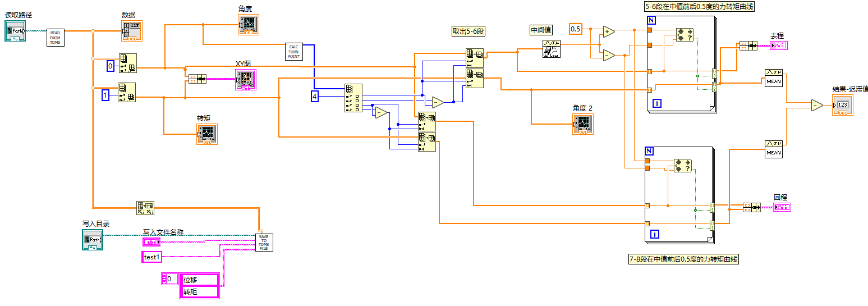Select the median function under 中间值 label
This screenshot has width=868, height=306.
[x=551, y=49]
